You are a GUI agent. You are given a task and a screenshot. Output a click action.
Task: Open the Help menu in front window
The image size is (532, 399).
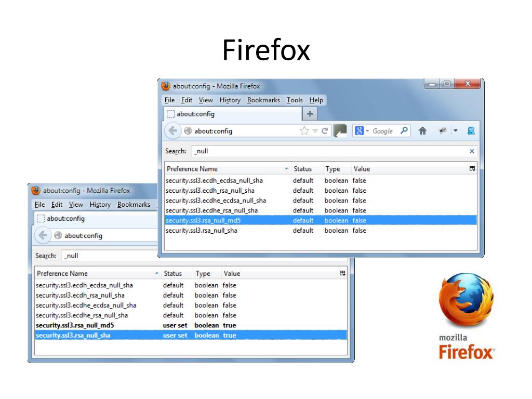(316, 100)
